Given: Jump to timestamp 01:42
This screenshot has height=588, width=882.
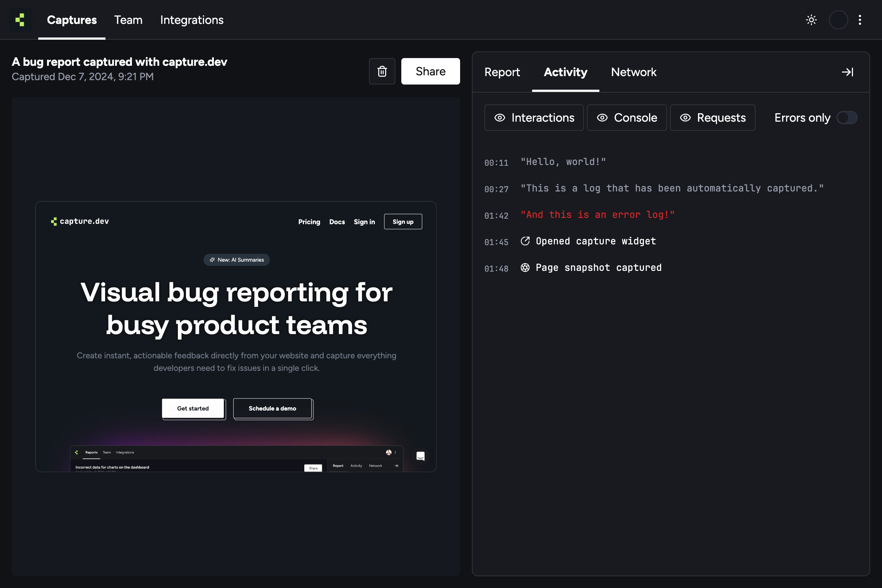Looking at the screenshot, I should (496, 216).
